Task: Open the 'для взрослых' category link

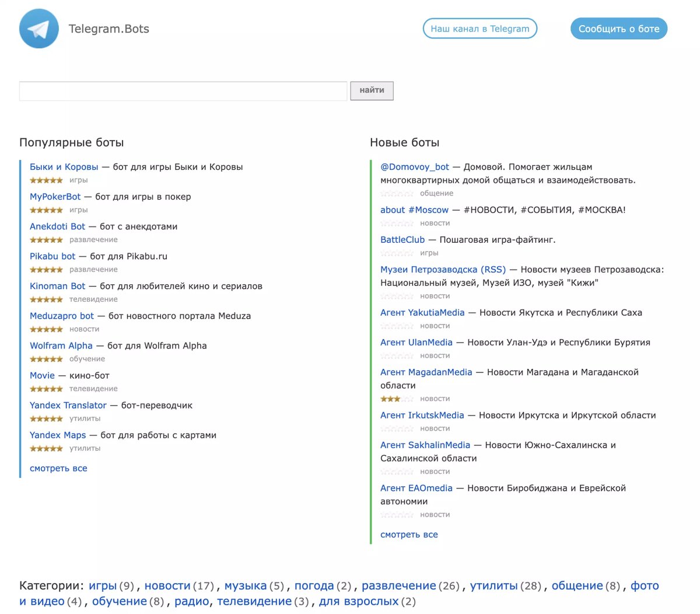Action: pos(359,602)
